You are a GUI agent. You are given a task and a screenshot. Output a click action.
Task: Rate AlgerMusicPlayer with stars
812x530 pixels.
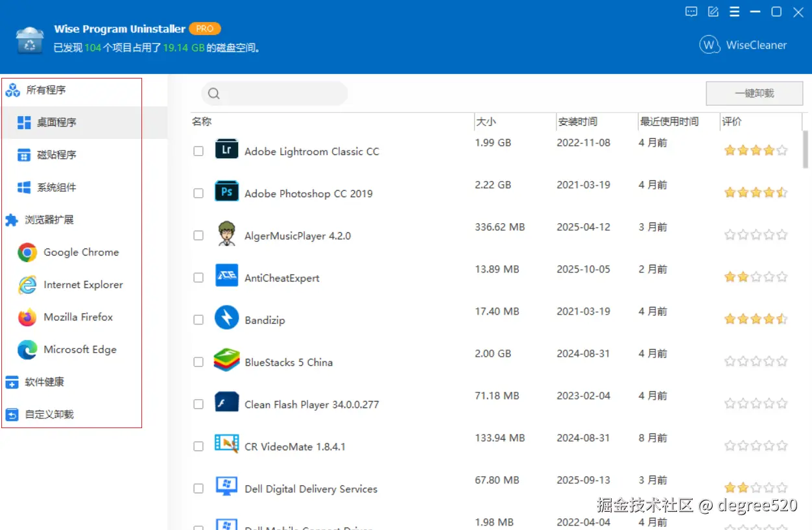coord(756,235)
